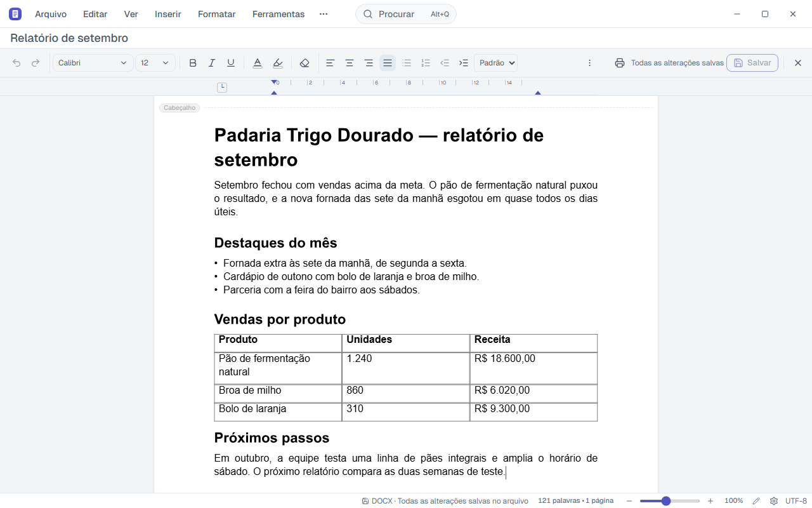The height and width of the screenshot is (508, 812).
Task: Click the Destaques do mês heading
Action: (275, 243)
